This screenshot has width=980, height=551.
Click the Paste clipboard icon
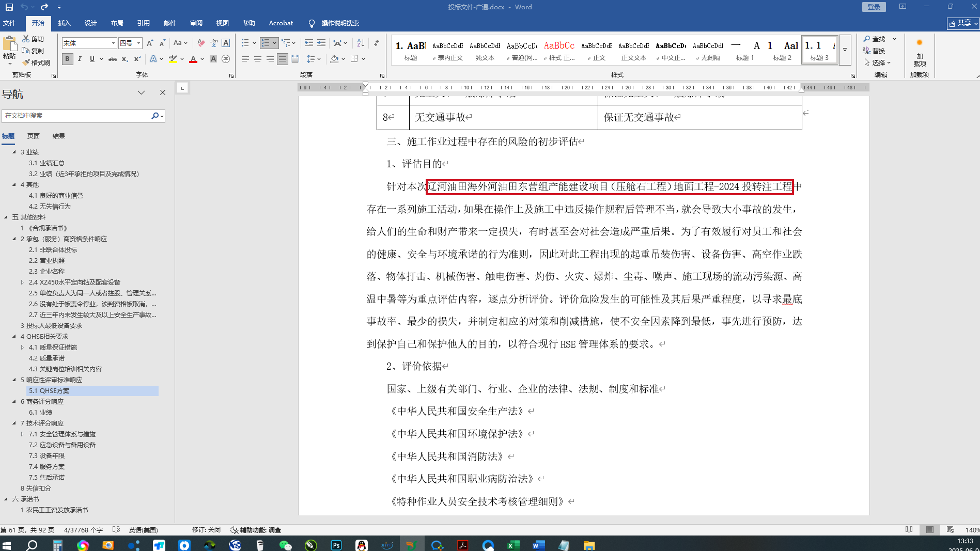coord(9,44)
